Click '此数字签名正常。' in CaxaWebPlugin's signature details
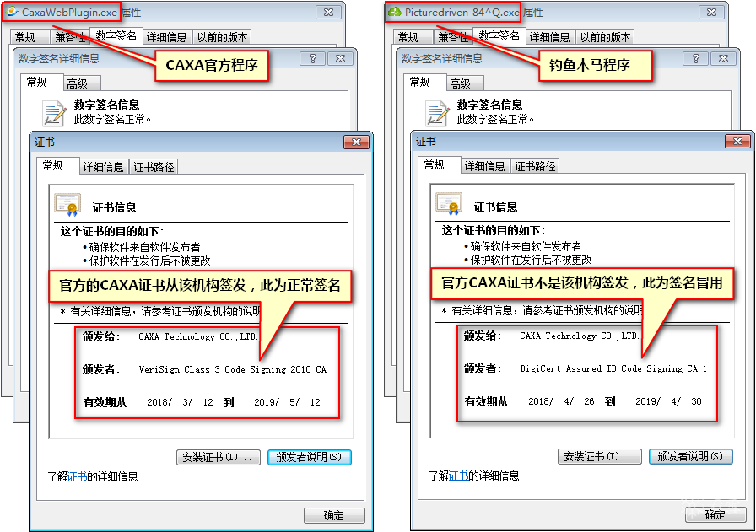 click(x=112, y=119)
